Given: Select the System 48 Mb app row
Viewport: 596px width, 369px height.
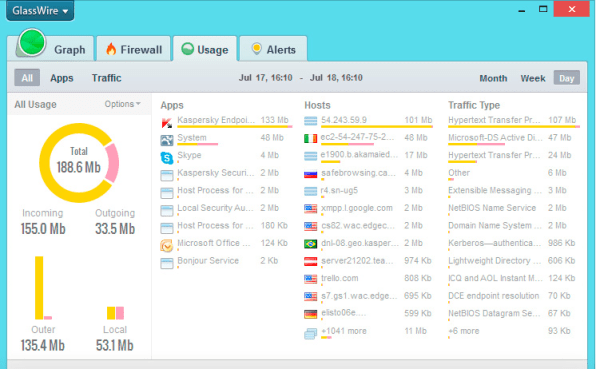Looking at the screenshot, I should 226,139.
